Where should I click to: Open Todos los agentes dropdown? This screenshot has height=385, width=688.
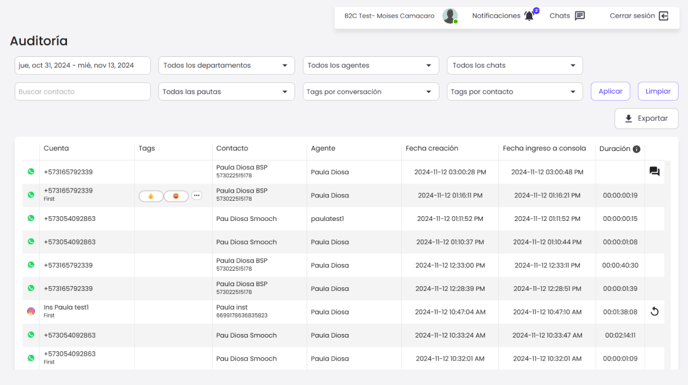(371, 65)
